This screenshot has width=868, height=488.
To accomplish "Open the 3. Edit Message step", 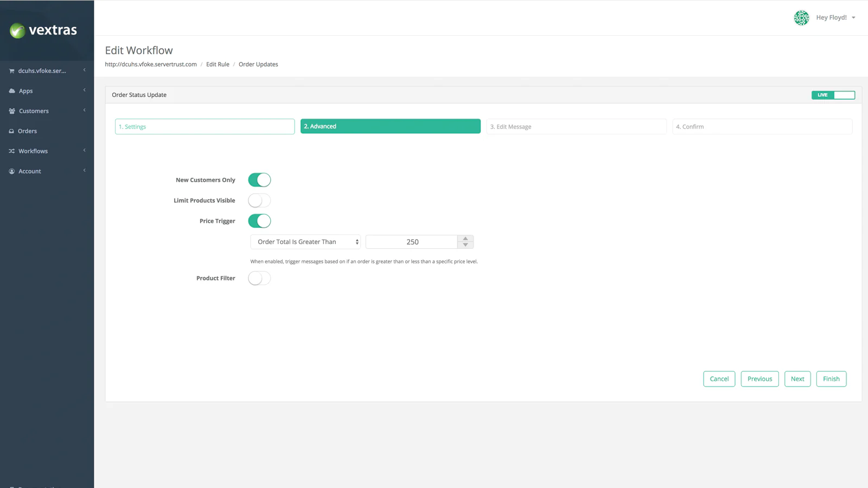I will click(576, 127).
